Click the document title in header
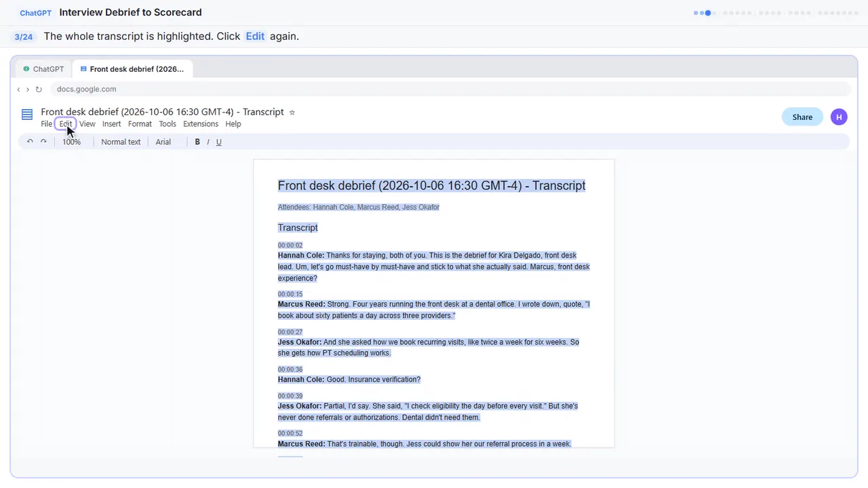 (162, 112)
